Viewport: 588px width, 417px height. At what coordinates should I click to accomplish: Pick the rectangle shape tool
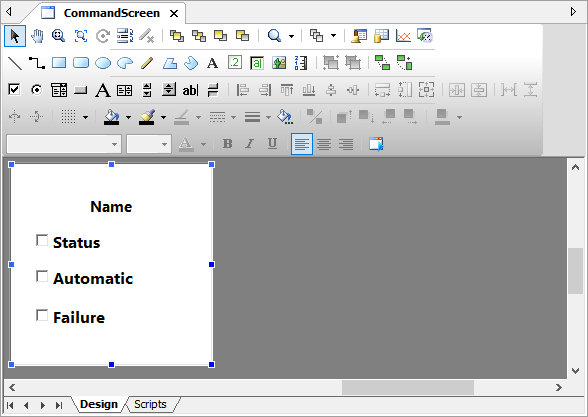[x=59, y=63]
